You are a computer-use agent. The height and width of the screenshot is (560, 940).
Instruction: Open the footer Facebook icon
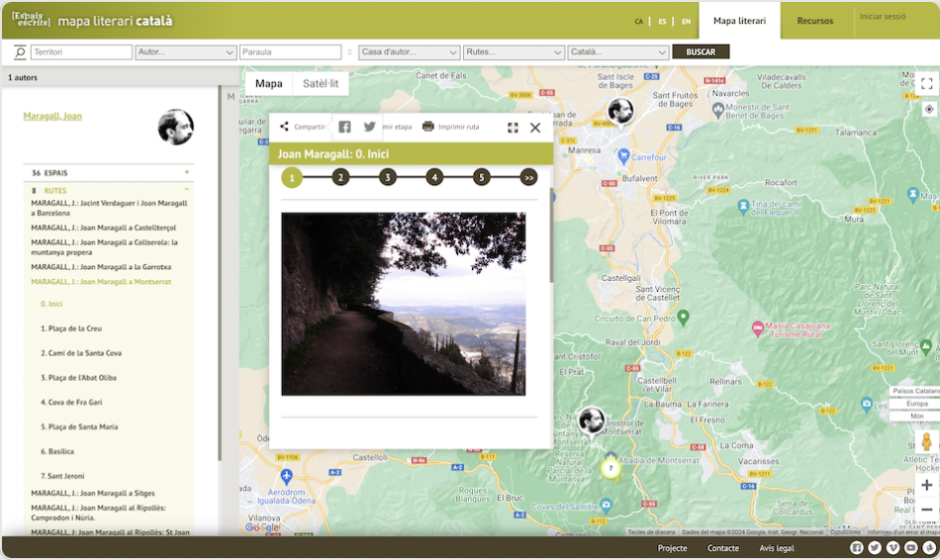click(x=857, y=547)
